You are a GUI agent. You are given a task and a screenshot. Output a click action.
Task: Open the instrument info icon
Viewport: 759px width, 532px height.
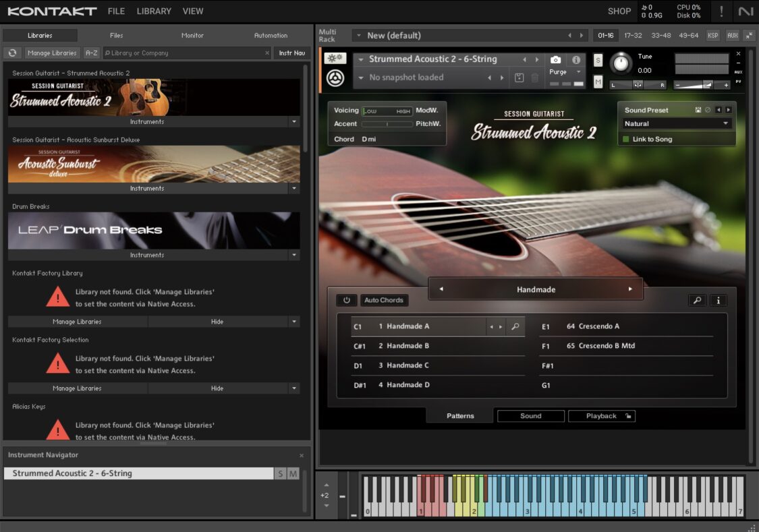tap(576, 60)
